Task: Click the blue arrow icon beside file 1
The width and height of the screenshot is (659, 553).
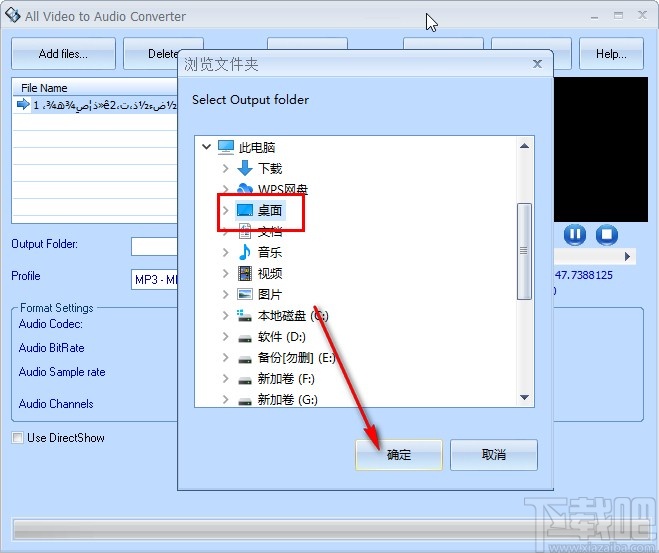Action: pos(23,104)
